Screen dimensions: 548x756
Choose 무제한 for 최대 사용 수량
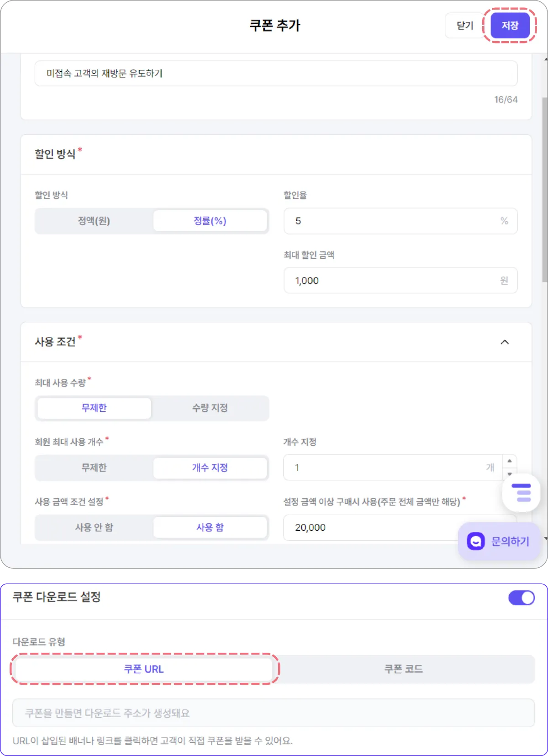tap(94, 408)
